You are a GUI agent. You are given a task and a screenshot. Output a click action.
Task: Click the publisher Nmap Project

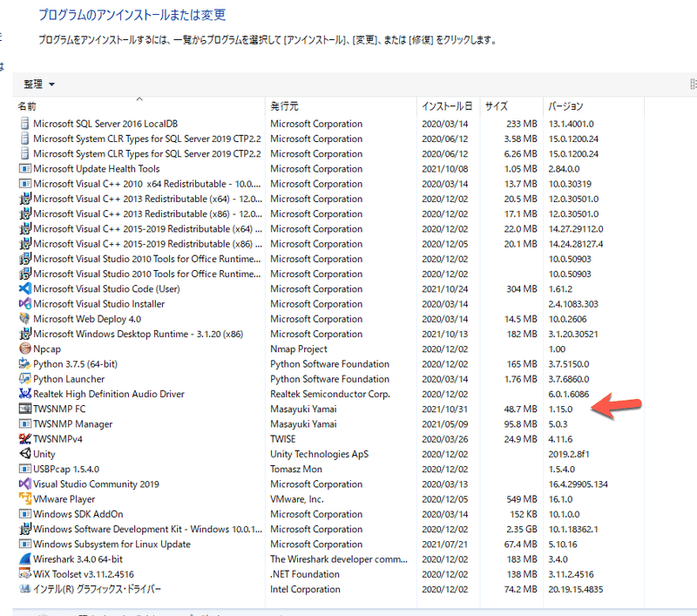[299, 349]
